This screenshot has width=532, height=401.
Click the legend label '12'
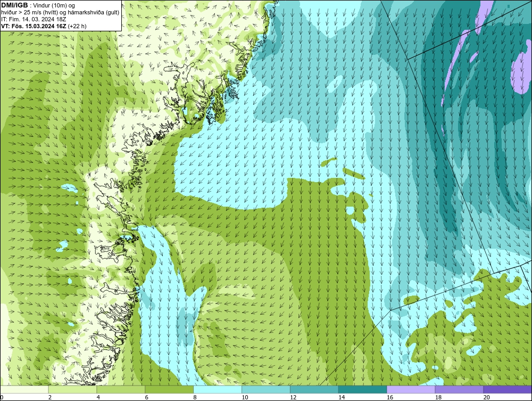[293, 397]
